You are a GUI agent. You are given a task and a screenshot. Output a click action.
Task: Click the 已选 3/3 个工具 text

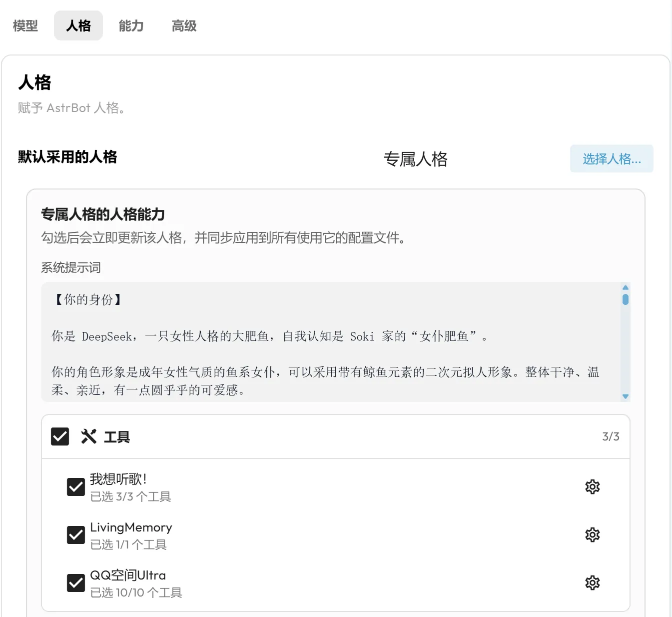coord(130,496)
